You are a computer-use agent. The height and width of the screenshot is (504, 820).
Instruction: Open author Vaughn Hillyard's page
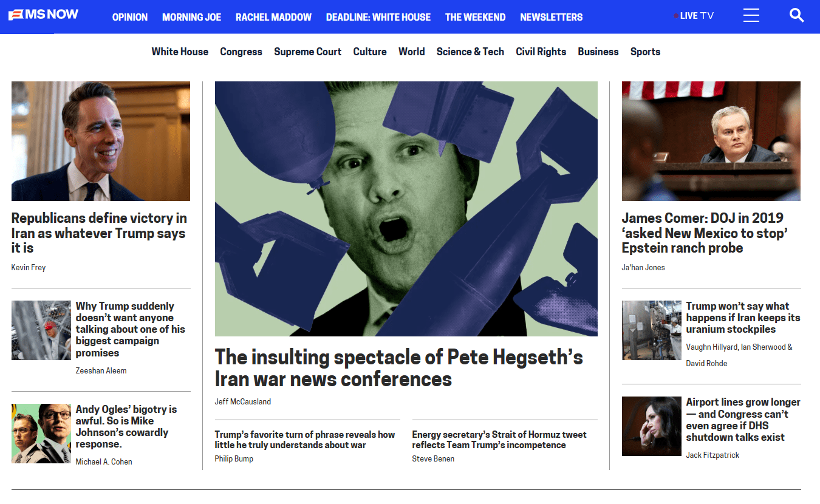click(x=711, y=347)
